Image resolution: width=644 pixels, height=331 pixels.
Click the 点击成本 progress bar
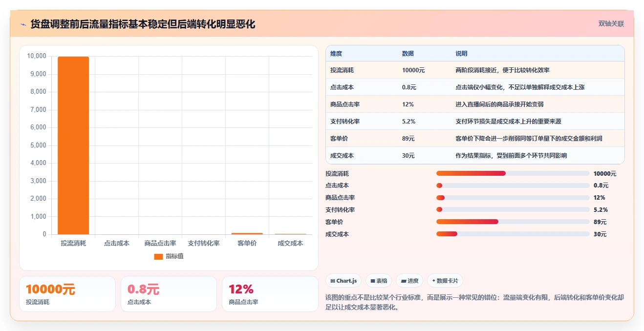(513, 186)
